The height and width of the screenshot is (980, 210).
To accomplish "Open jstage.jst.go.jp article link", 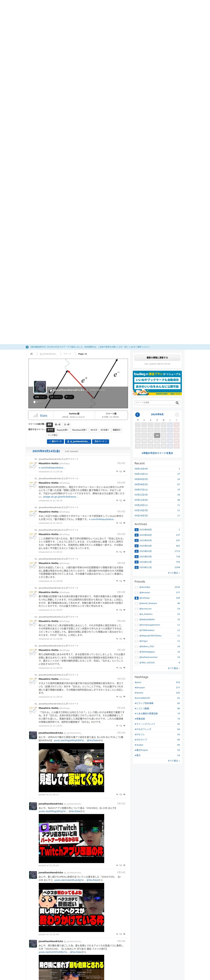I will pos(61,497).
